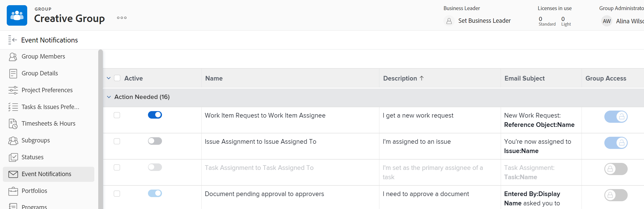Open Group Members in the sidebar
Screen dimensions: 644x209
pos(43,56)
